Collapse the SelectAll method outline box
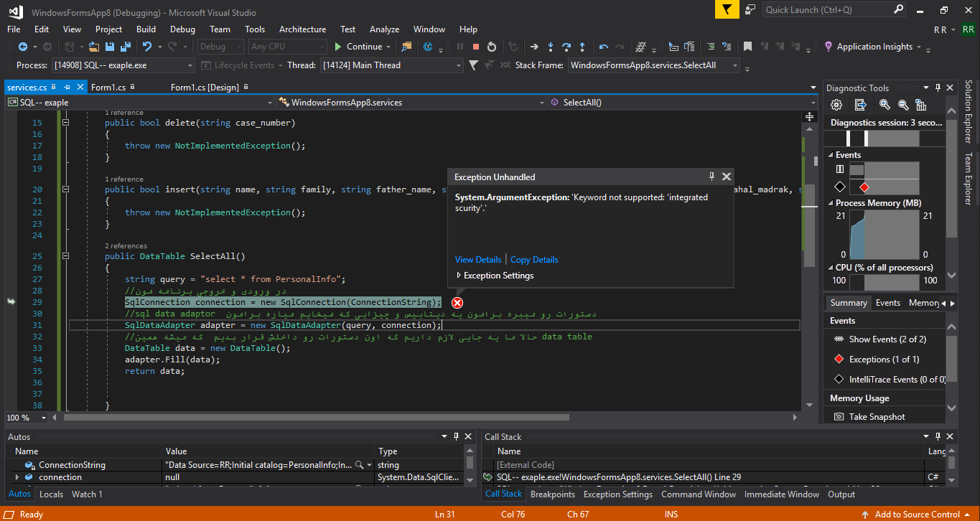The height and width of the screenshot is (521, 980). [65, 256]
